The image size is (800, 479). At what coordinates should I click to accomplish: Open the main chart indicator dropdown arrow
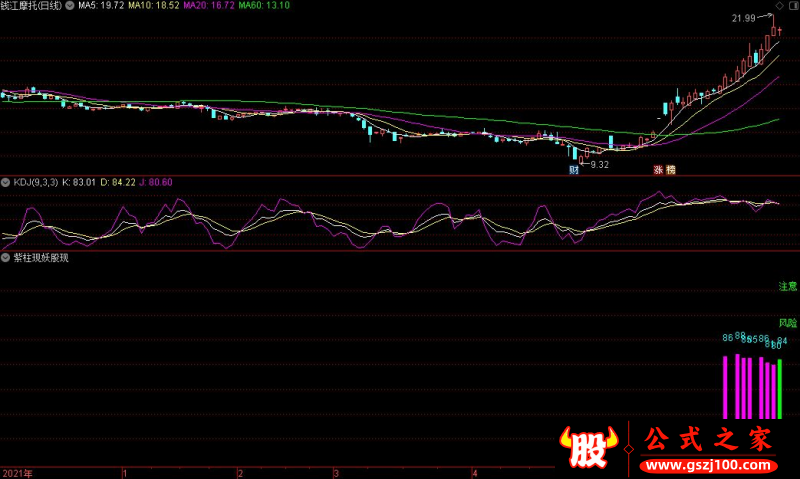70,6
